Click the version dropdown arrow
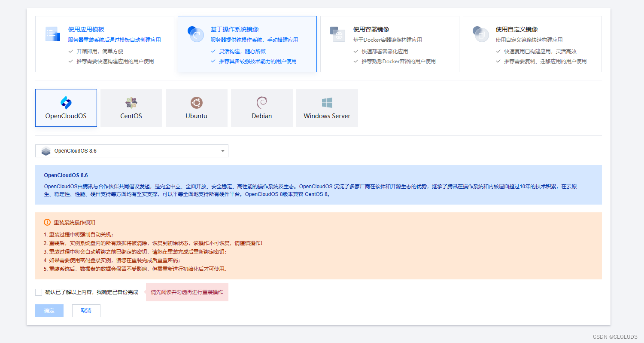This screenshot has height=343, width=644. tap(223, 151)
